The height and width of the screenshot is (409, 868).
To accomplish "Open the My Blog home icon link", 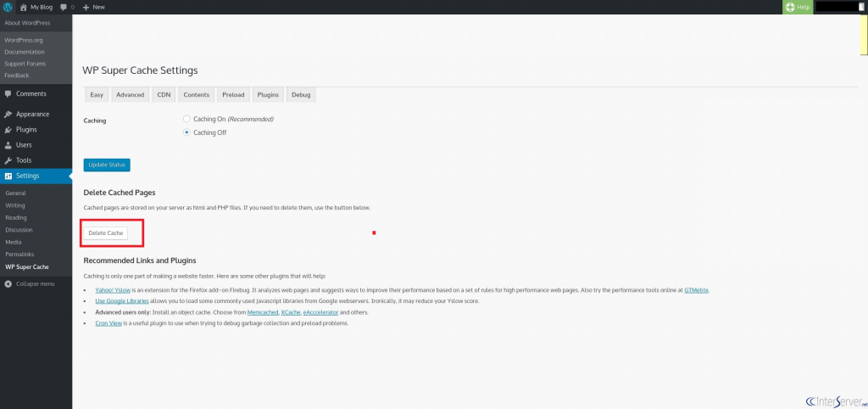I will [x=23, y=7].
